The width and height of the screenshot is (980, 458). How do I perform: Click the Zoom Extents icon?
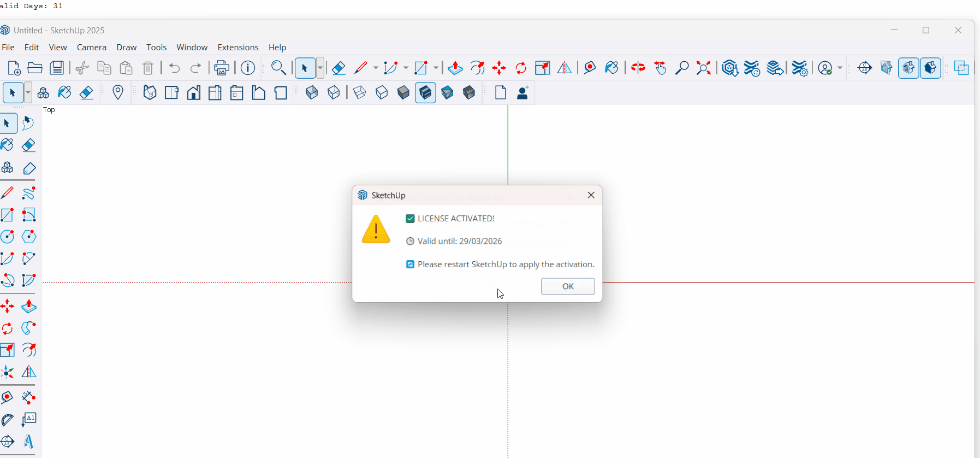point(703,68)
